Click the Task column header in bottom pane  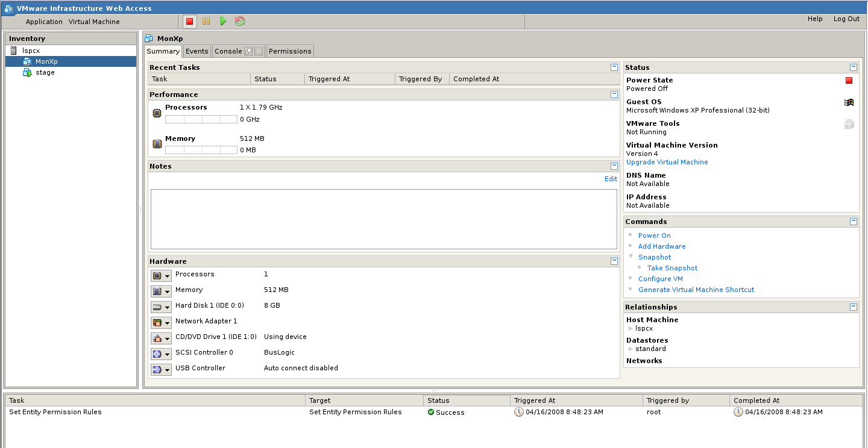(155, 400)
